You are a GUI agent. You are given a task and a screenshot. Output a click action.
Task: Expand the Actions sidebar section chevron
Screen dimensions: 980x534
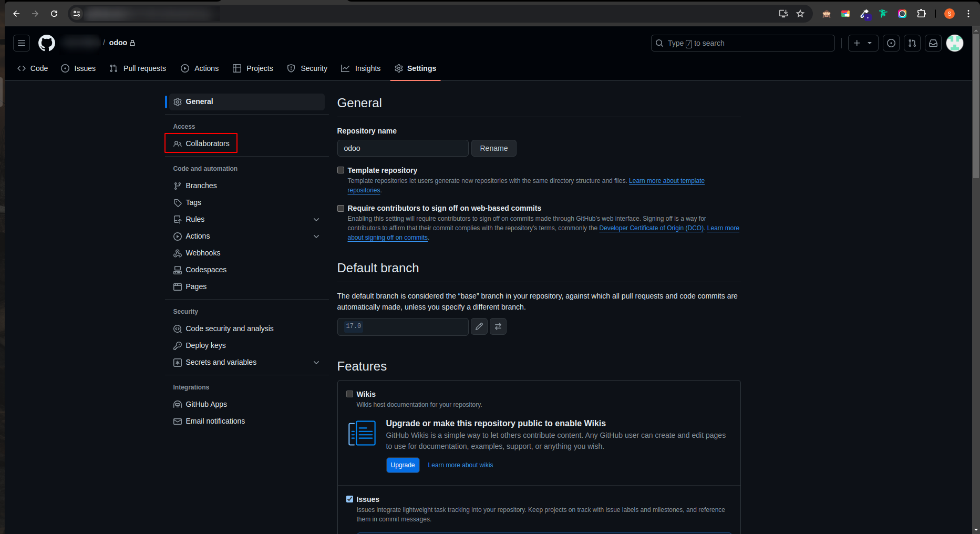click(316, 236)
